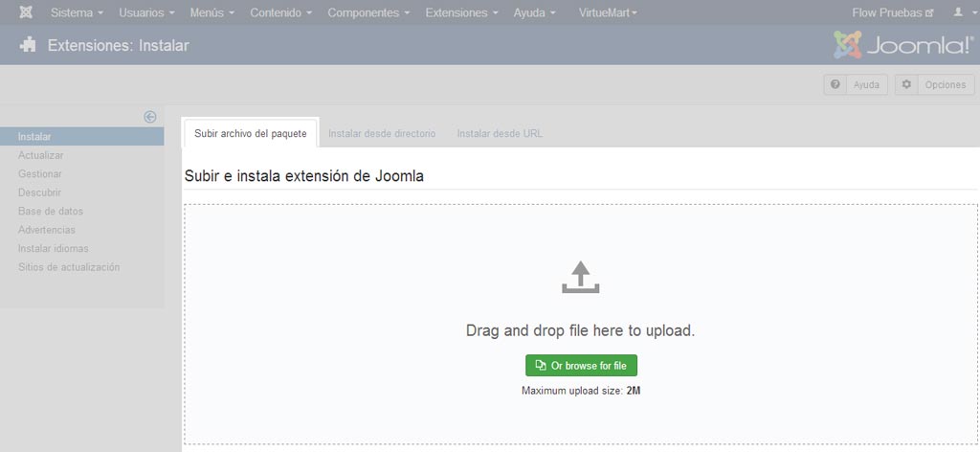980x452 pixels.
Task: Click the Or browse for file button
Action: coord(581,366)
